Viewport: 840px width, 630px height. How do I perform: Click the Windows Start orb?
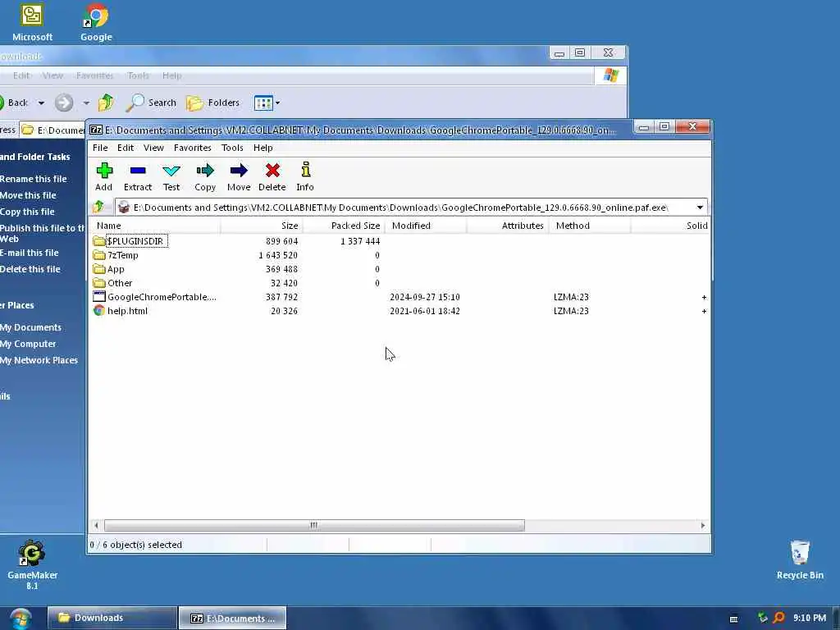click(21, 619)
